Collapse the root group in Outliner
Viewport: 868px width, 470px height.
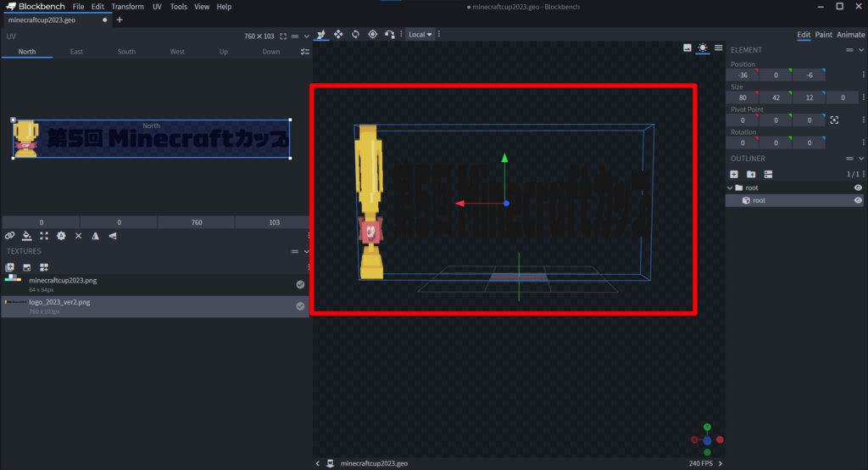[x=730, y=187]
